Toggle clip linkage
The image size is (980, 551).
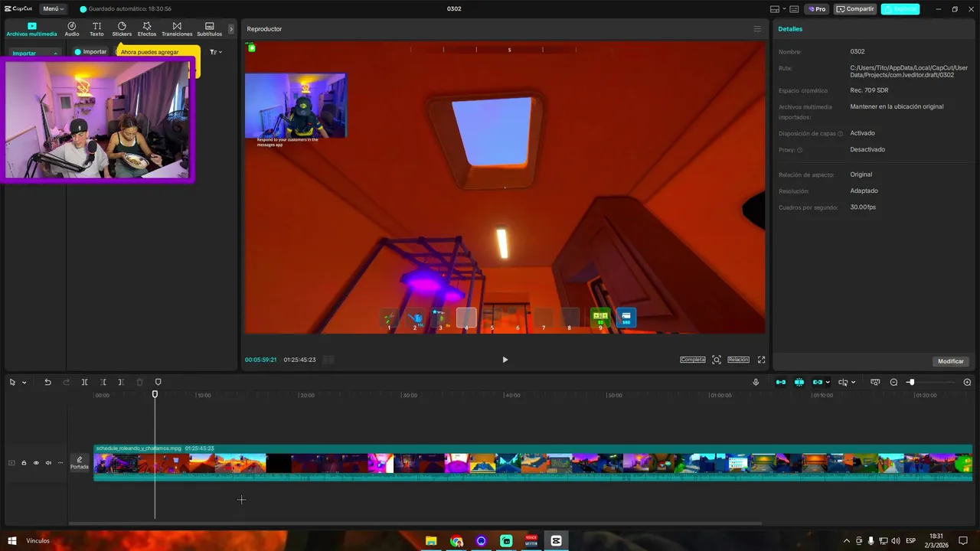point(818,382)
